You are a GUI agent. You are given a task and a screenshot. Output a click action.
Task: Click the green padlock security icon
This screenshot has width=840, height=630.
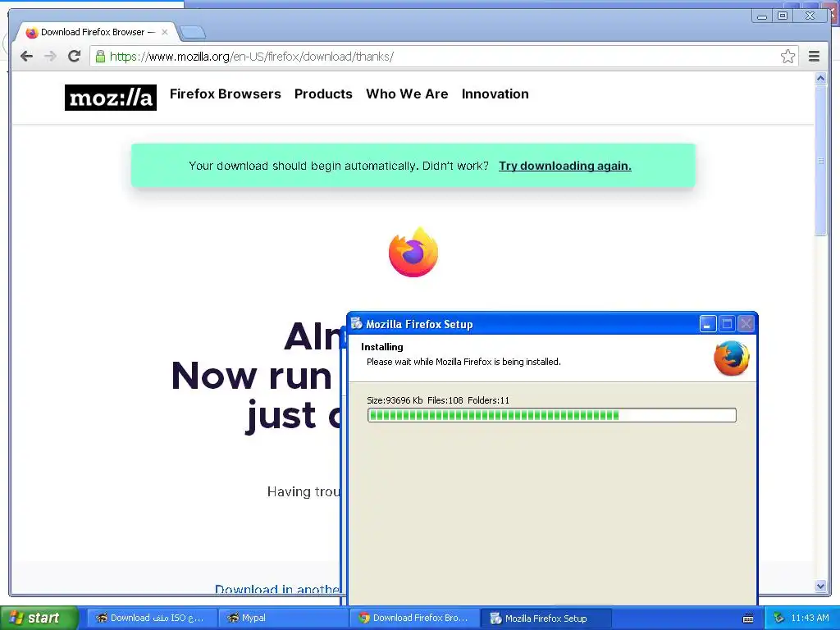100,57
